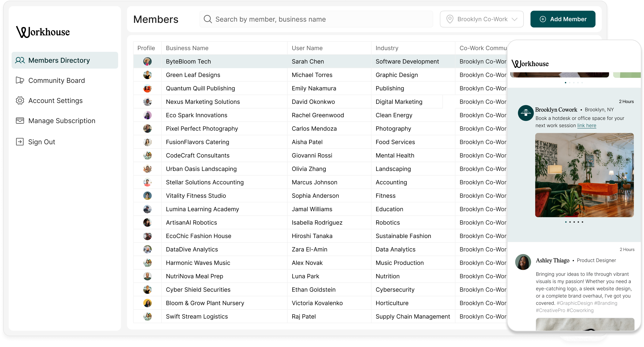Click Luna Park's profile avatar
The height and width of the screenshot is (347, 644).
[147, 276]
